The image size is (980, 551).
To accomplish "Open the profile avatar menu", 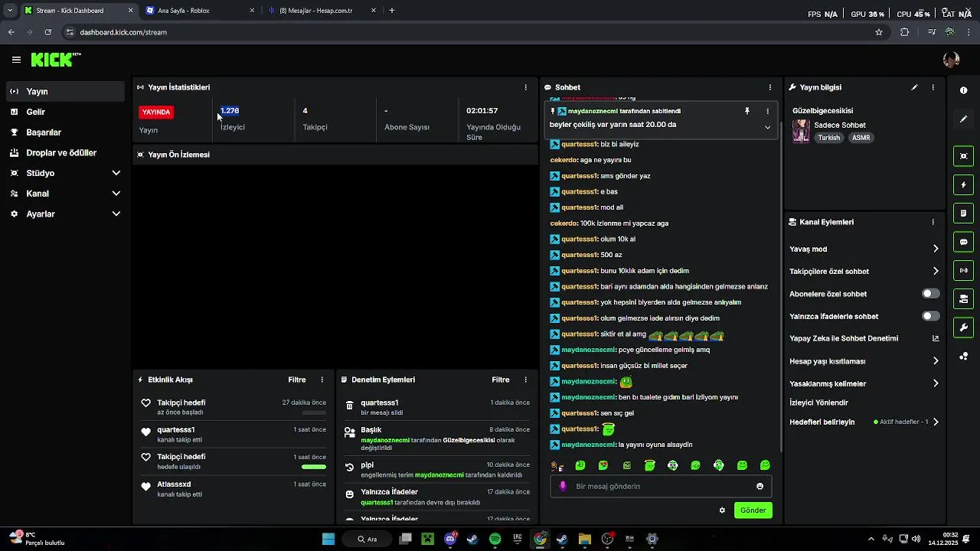I will (952, 60).
